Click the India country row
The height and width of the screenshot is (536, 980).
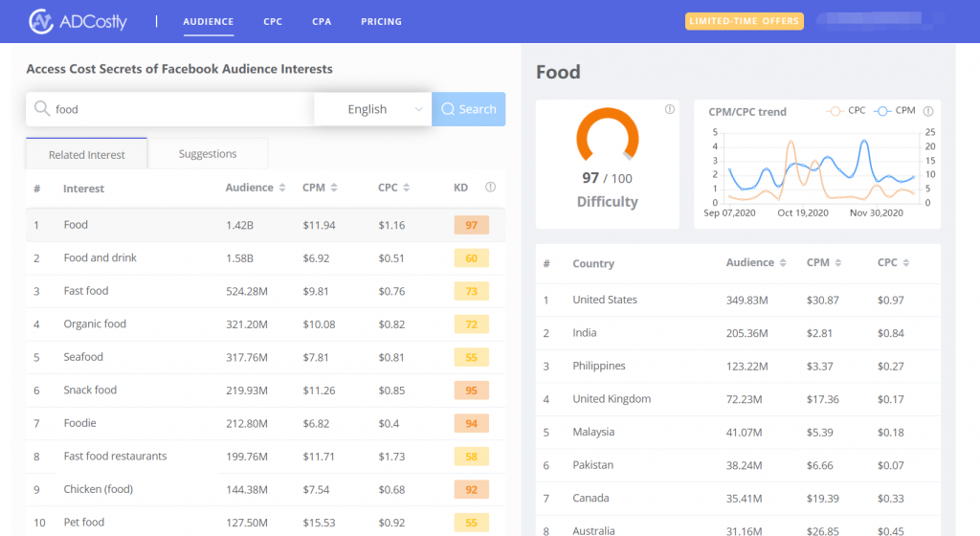click(x=738, y=333)
